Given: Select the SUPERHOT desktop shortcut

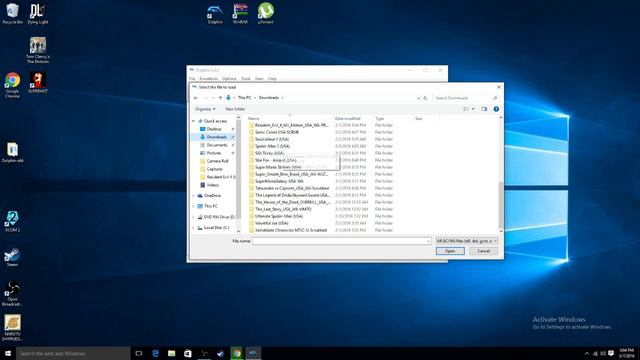Looking at the screenshot, I should tap(38, 83).
